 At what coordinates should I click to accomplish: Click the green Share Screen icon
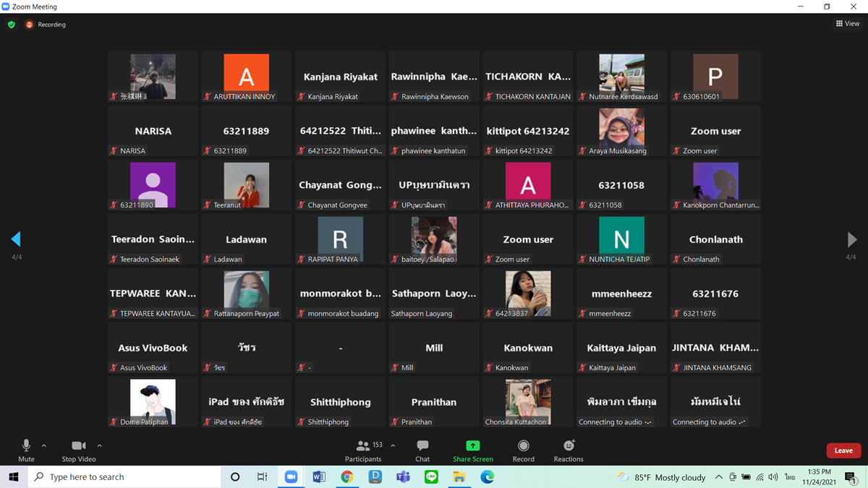coord(472,446)
